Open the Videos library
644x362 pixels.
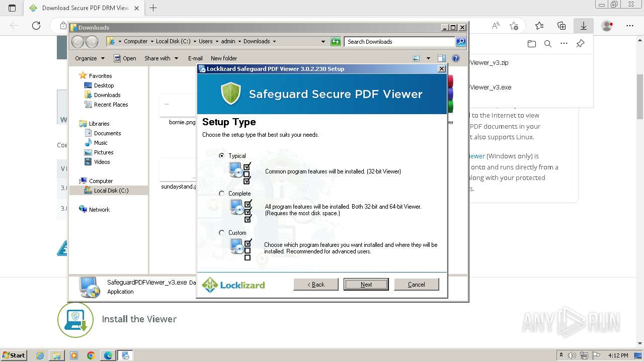(x=102, y=162)
